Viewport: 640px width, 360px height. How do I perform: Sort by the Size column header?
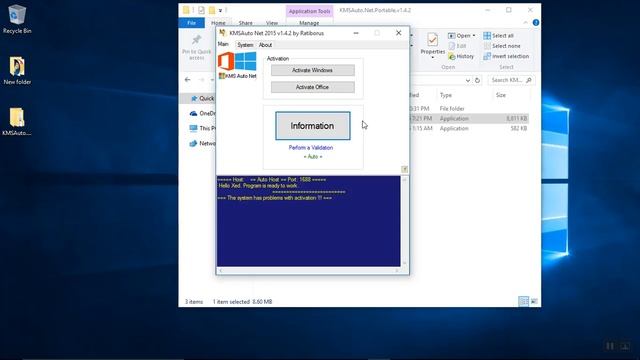point(501,95)
